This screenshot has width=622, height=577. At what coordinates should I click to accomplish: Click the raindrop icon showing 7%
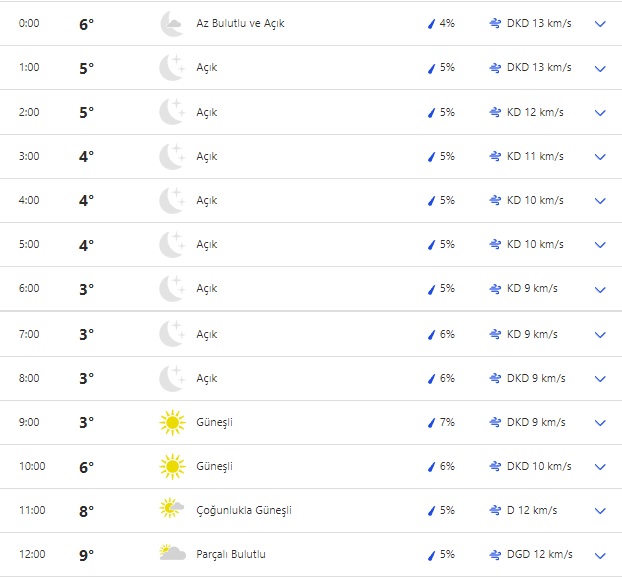432,423
